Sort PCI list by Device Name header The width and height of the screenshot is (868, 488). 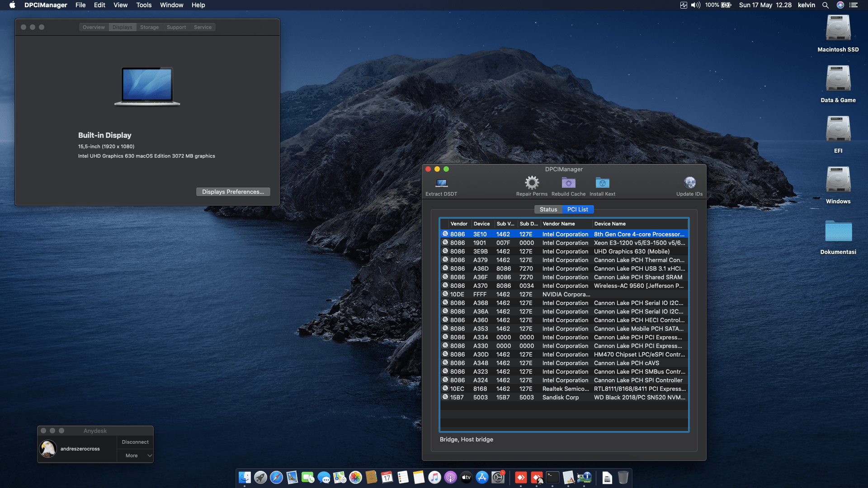[x=640, y=224]
